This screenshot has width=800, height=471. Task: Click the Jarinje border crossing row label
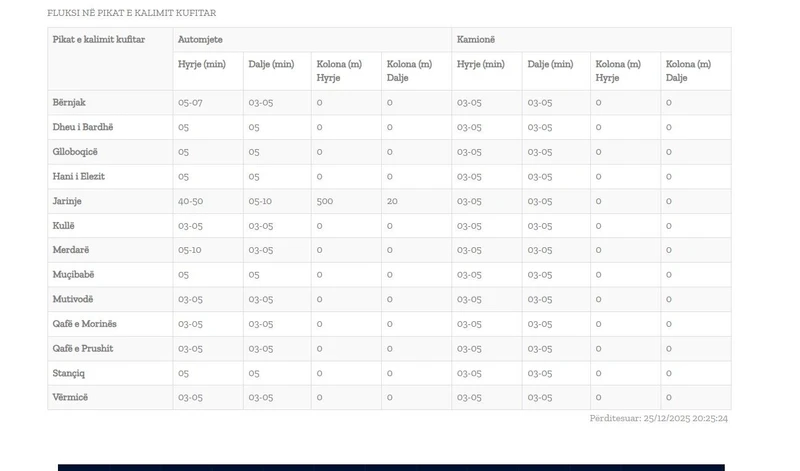click(x=67, y=201)
